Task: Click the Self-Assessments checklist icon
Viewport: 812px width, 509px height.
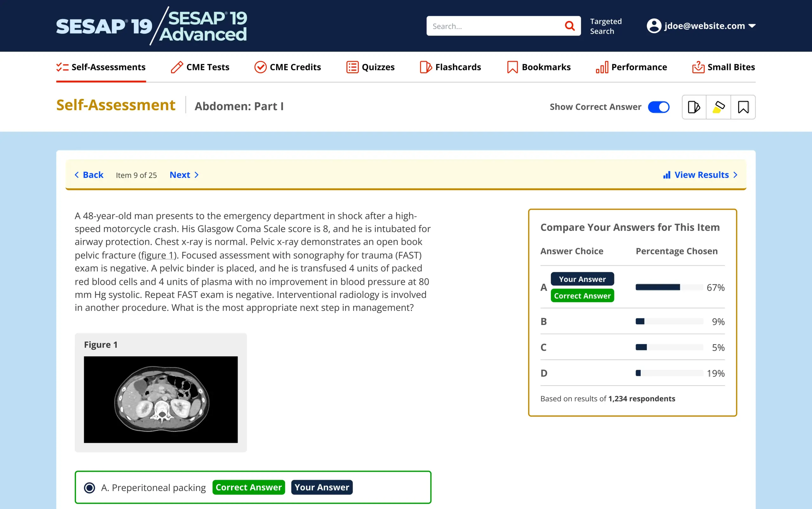Action: [62, 67]
